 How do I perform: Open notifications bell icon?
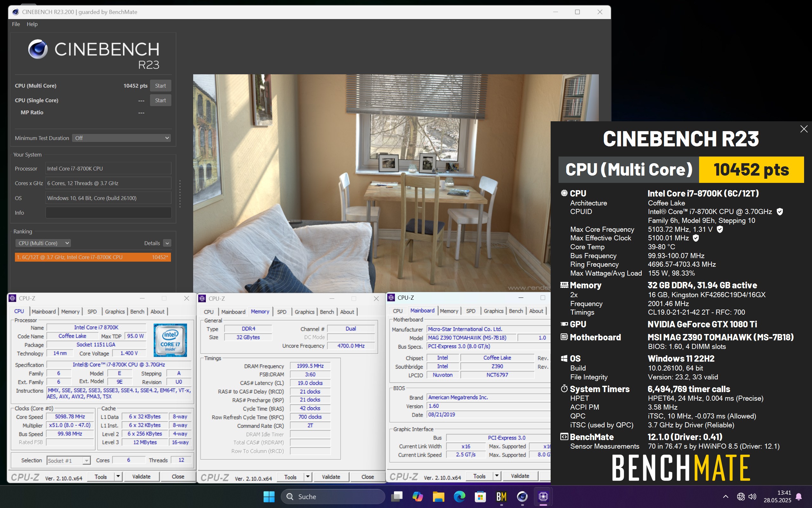coord(799,496)
